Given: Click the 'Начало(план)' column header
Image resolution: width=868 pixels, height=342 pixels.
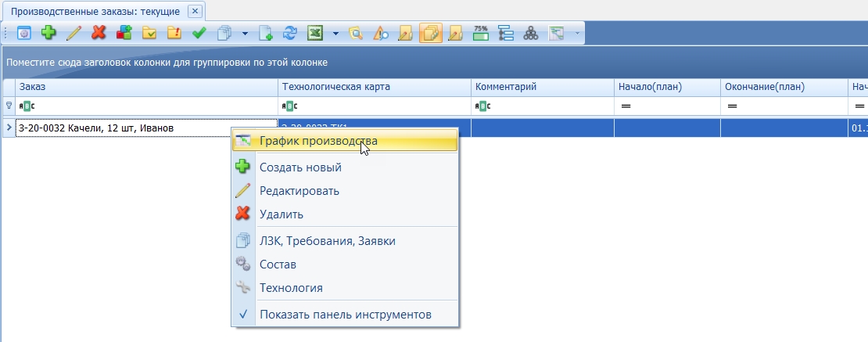Looking at the screenshot, I should (667, 87).
